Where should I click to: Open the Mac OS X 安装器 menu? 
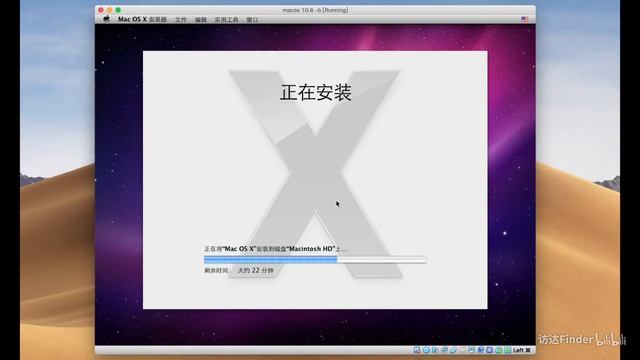pyautogui.click(x=142, y=19)
